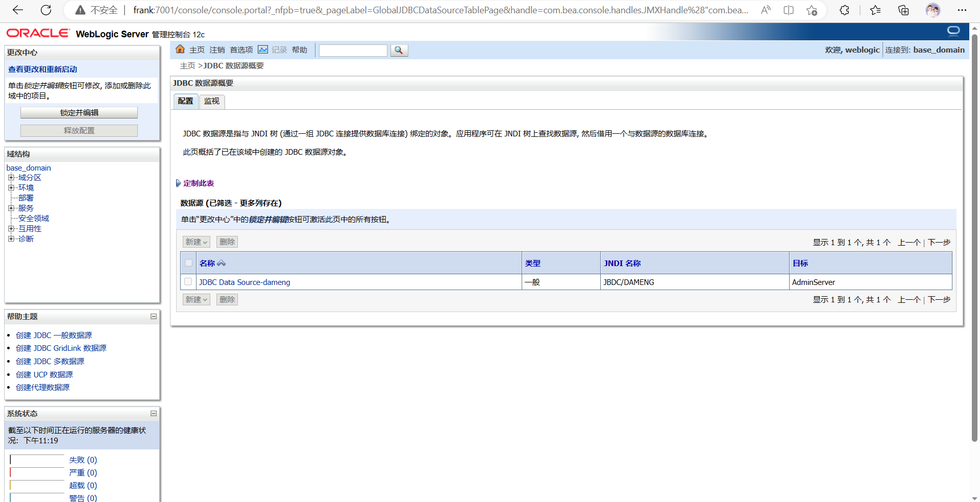
Task: Click the 锁定并编辑 button
Action: [x=79, y=113]
